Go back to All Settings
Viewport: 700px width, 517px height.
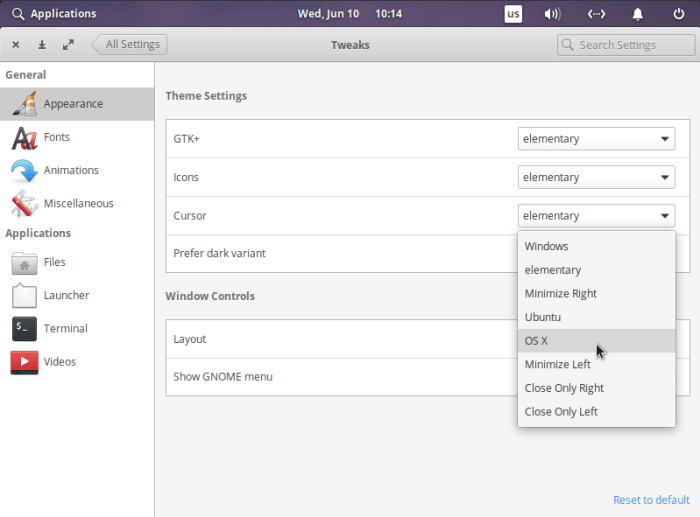coord(131,44)
